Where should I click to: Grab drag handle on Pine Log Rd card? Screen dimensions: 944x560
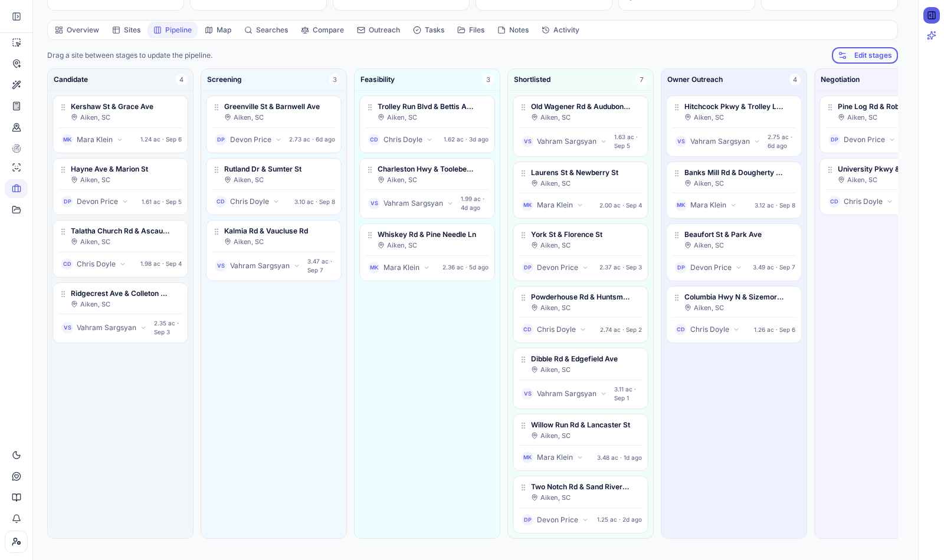click(x=830, y=107)
